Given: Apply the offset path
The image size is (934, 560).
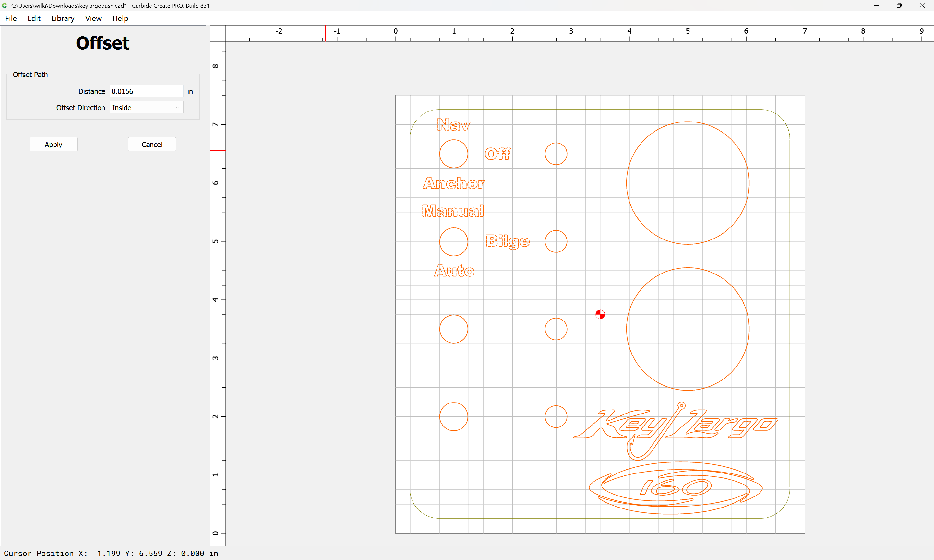Looking at the screenshot, I should [x=53, y=145].
